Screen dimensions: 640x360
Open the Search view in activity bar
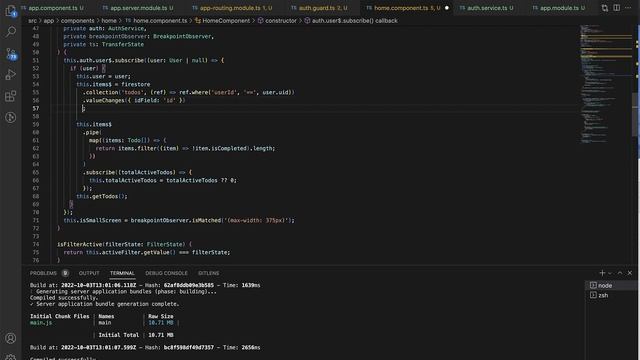[x=11, y=32]
